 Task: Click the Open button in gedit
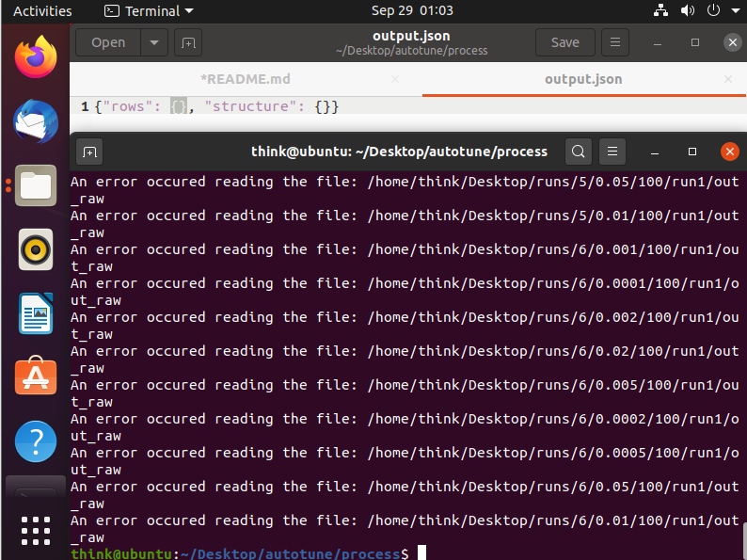click(x=108, y=43)
